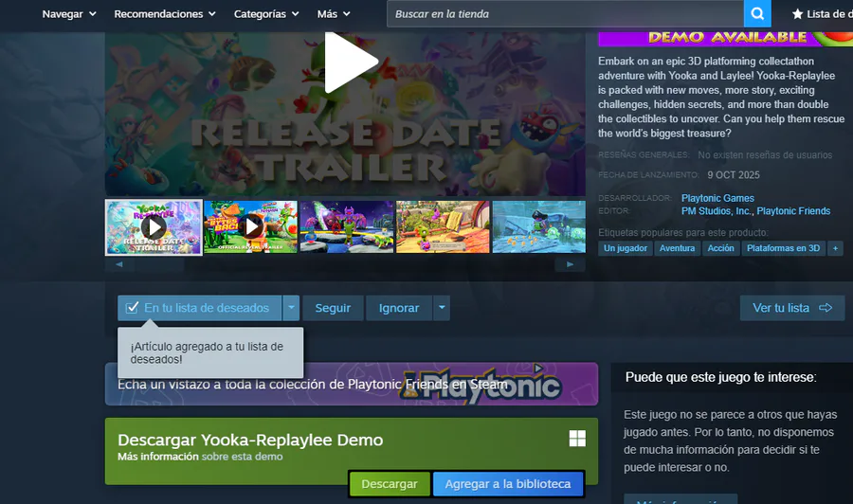Expand the Recomendaciones menu
The image size is (853, 504).
(165, 14)
